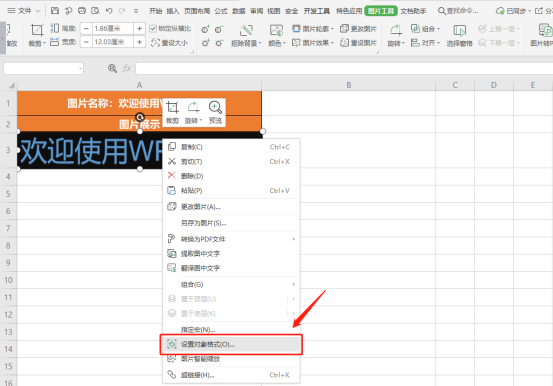Image resolution: width=553 pixels, height=386 pixels.
Task: Expand the picture effects dropdown
Action: click(332, 43)
